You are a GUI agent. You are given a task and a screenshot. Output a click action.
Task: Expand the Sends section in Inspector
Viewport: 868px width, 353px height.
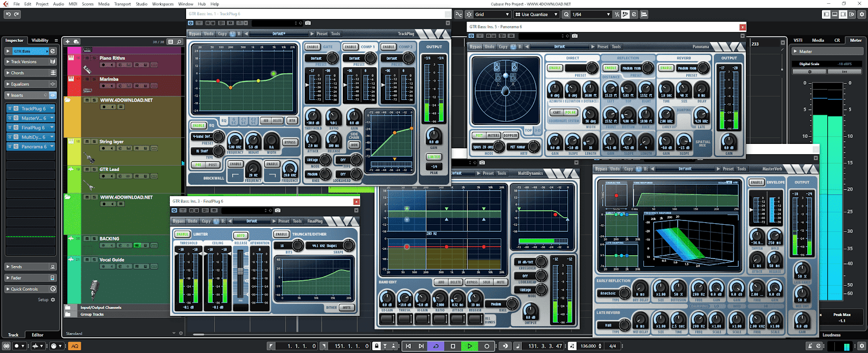click(31, 267)
